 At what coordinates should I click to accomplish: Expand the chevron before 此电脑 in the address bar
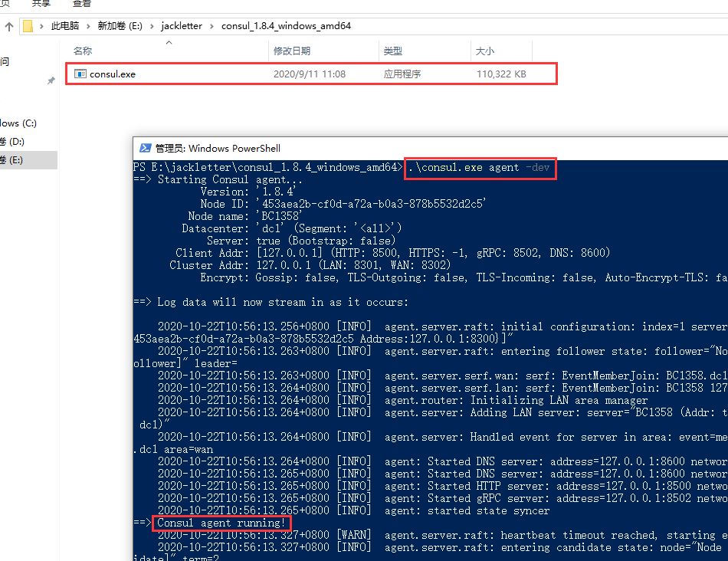point(42,27)
